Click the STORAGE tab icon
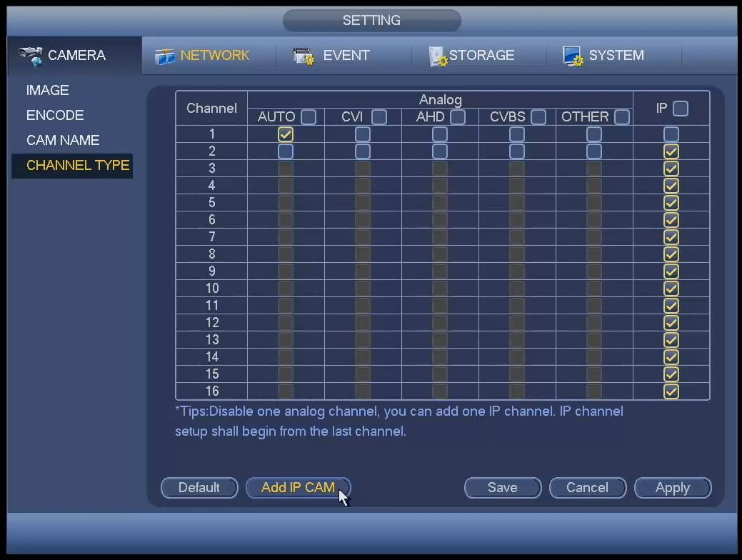 pyautogui.click(x=438, y=57)
